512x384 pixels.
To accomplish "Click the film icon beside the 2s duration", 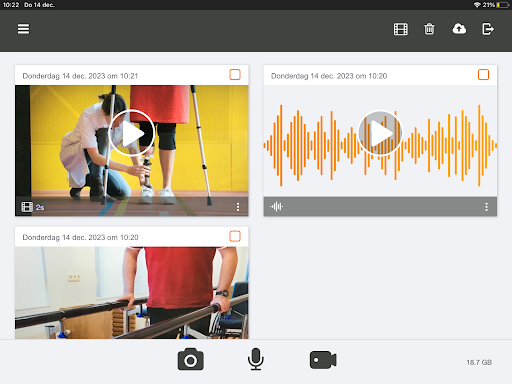I will pyautogui.click(x=27, y=207).
